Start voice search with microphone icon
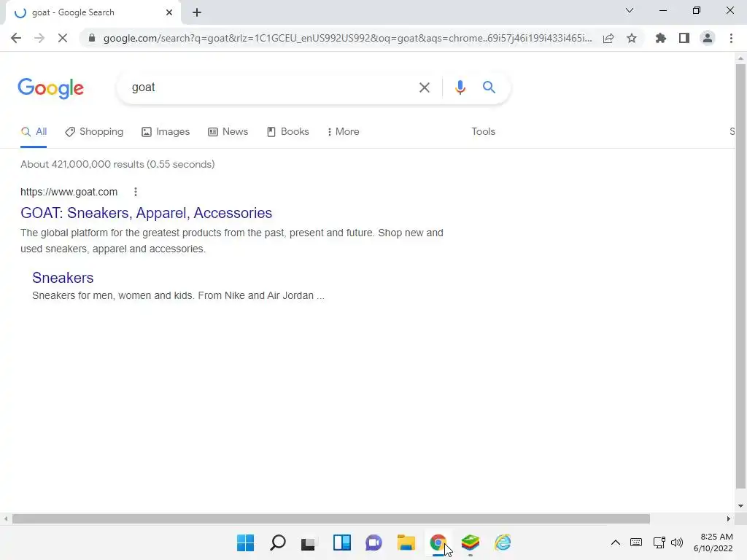The image size is (747, 560). [460, 87]
